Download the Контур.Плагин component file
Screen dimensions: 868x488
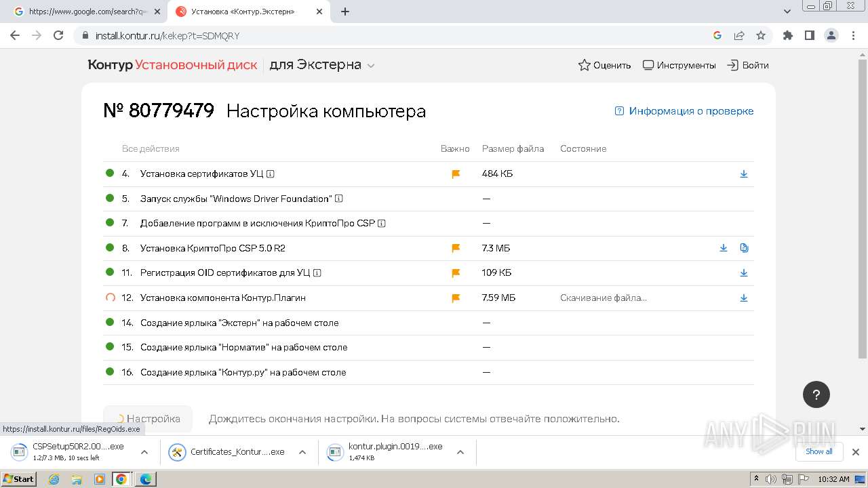744,298
